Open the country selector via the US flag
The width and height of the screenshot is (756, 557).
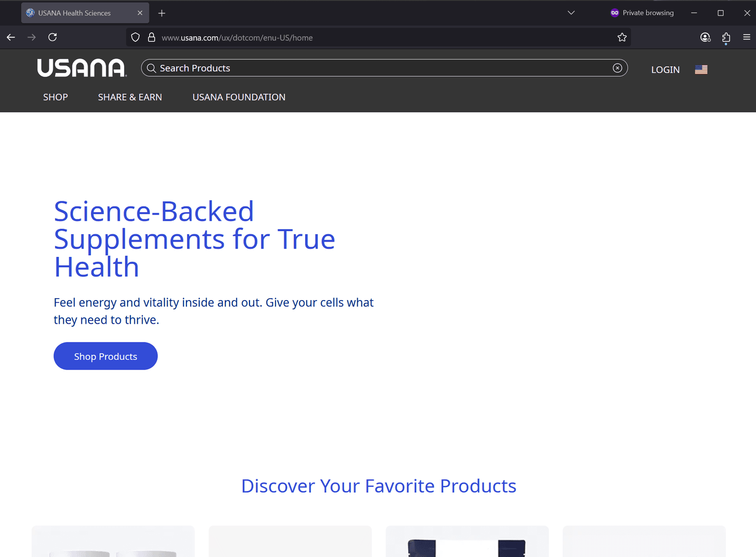[700, 69]
